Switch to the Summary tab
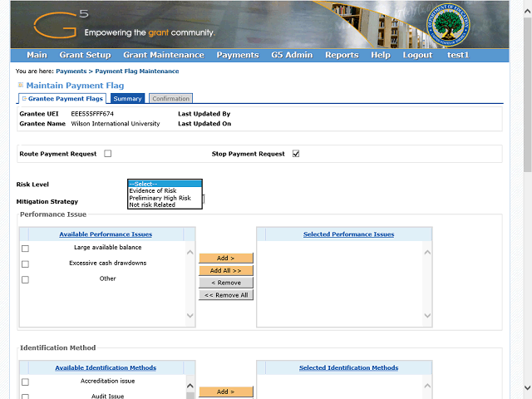 click(x=128, y=99)
